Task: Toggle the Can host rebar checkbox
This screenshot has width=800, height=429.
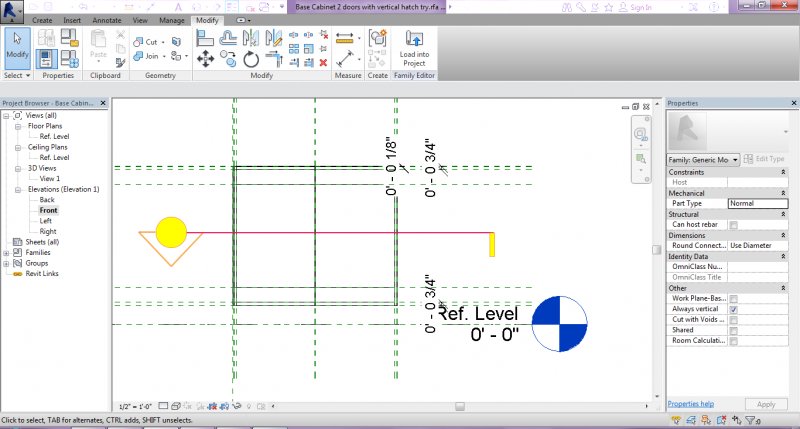Action: [x=733, y=225]
